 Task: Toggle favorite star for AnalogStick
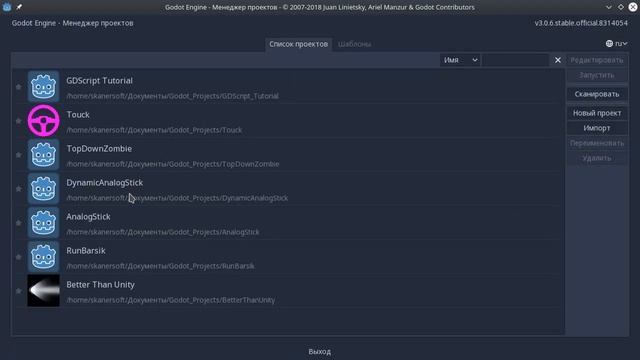click(x=18, y=223)
